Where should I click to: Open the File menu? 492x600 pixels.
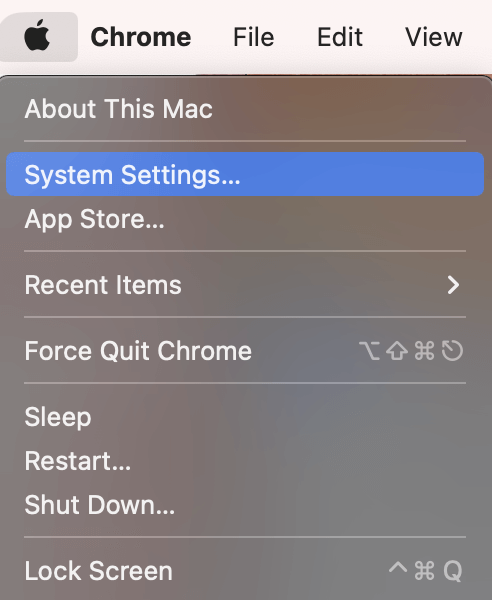tap(254, 37)
